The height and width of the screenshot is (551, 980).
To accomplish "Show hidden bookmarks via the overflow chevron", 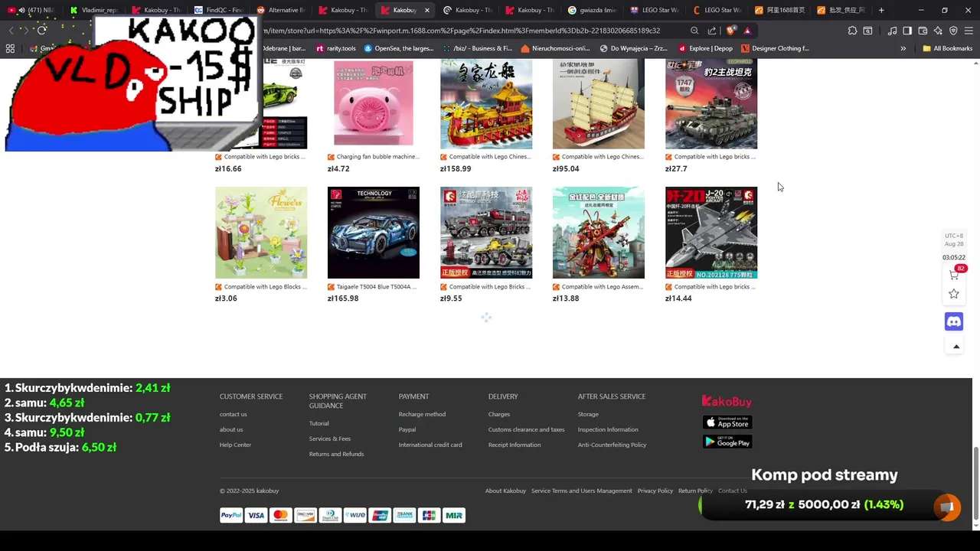I will [903, 48].
